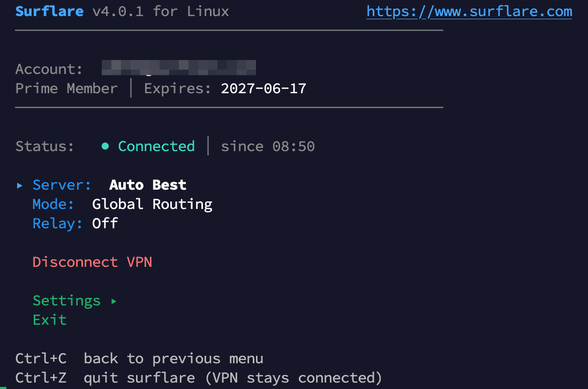Click the Auto Best server value

(148, 185)
